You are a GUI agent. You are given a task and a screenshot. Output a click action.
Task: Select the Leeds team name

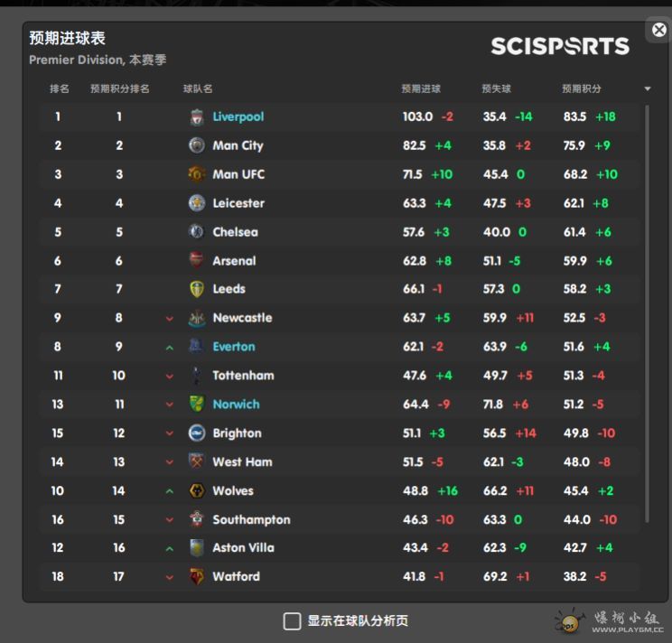click(x=229, y=289)
